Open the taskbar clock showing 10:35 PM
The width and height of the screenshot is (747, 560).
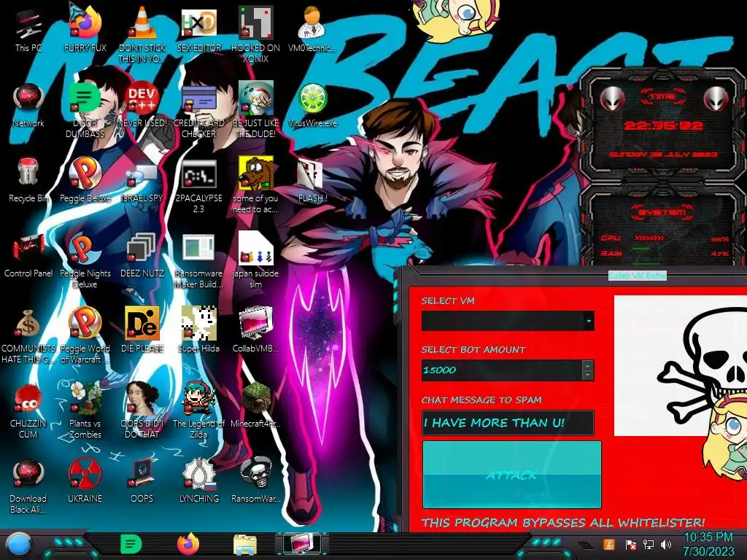point(708,544)
